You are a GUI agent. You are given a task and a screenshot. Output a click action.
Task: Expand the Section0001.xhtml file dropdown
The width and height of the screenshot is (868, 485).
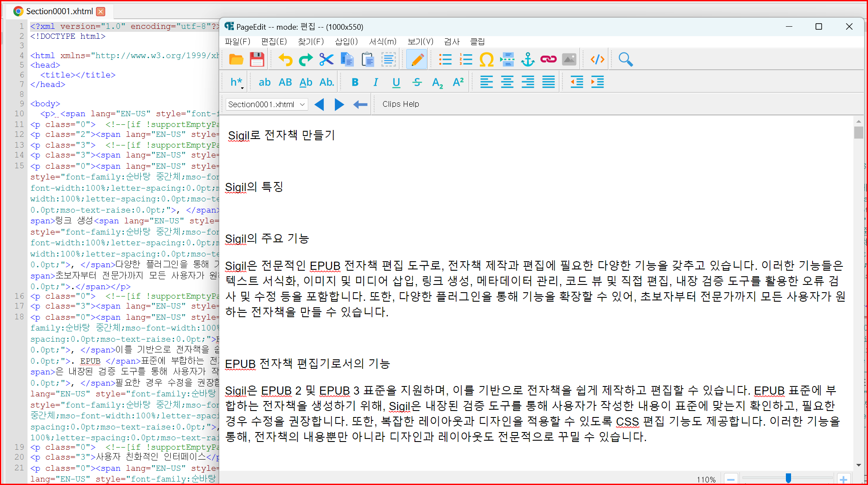[x=302, y=105]
